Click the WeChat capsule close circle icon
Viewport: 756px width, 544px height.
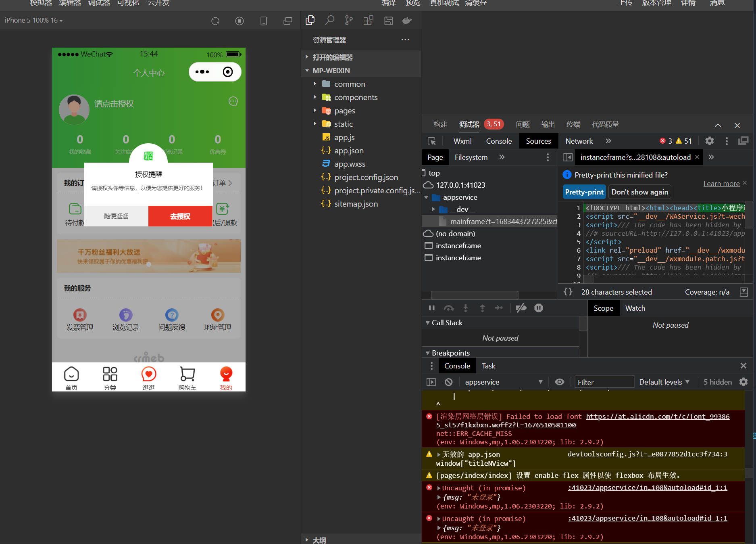pyautogui.click(x=228, y=72)
